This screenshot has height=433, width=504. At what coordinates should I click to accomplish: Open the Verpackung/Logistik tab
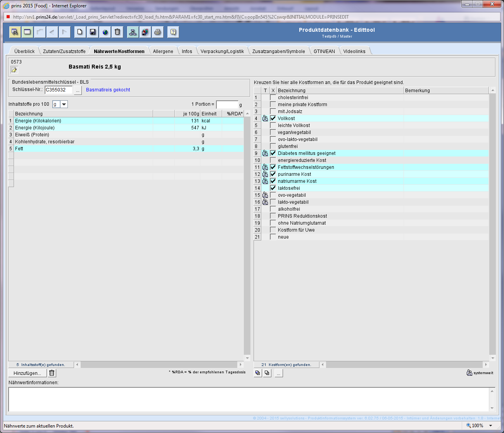pos(222,51)
